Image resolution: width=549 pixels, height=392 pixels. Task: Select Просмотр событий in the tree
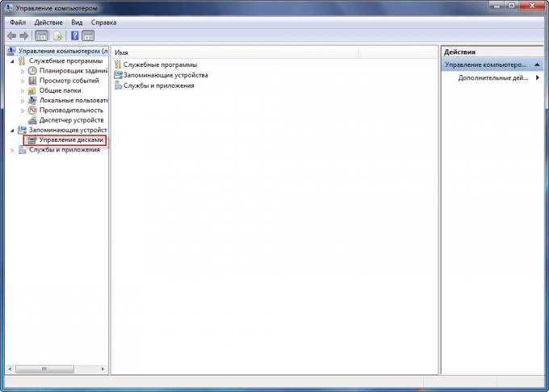pos(68,81)
